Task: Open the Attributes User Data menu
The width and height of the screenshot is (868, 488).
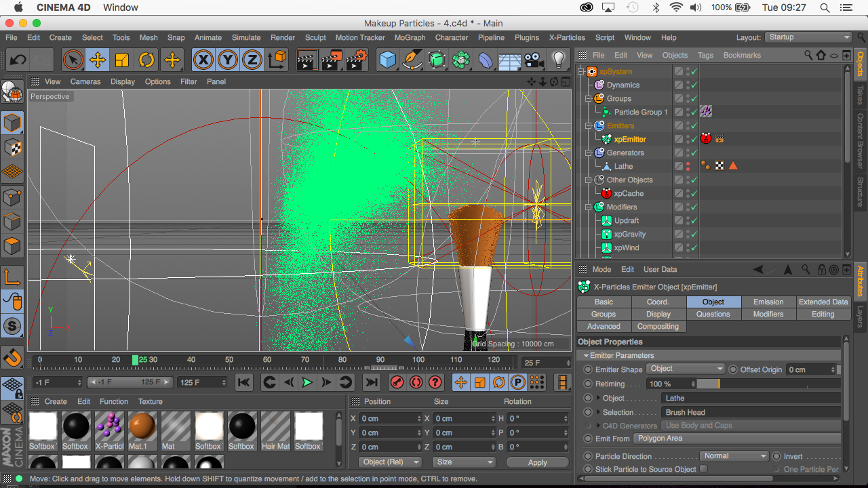Action: click(660, 269)
